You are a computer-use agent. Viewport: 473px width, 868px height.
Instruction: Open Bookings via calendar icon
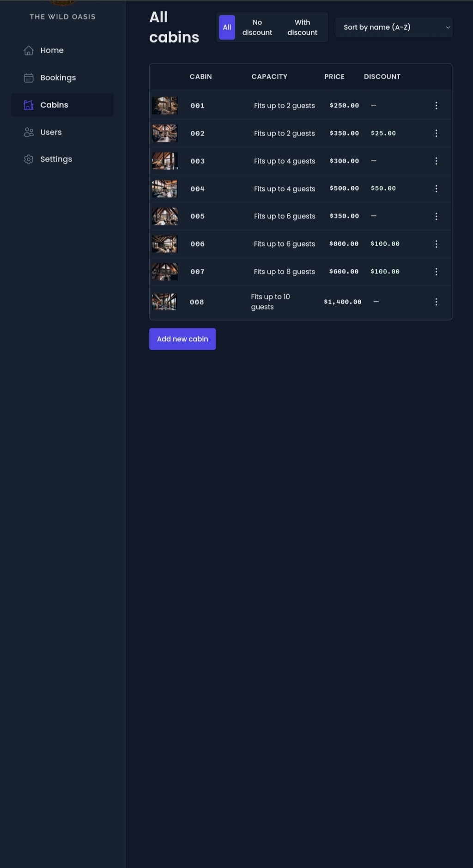[x=29, y=78]
